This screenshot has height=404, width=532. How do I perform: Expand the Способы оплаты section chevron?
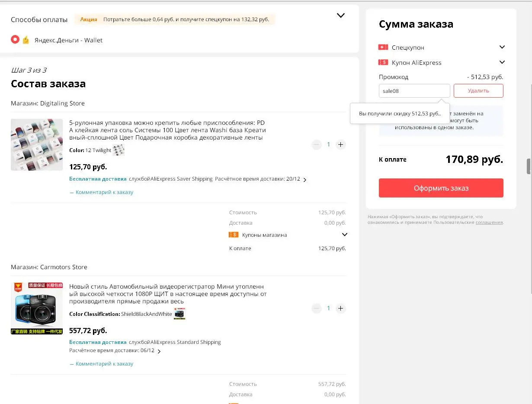click(341, 16)
